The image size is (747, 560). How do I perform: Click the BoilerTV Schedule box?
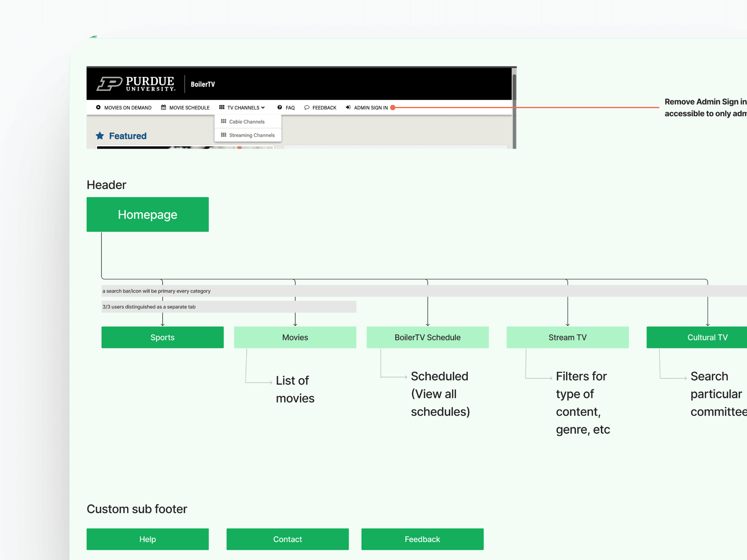click(x=427, y=337)
